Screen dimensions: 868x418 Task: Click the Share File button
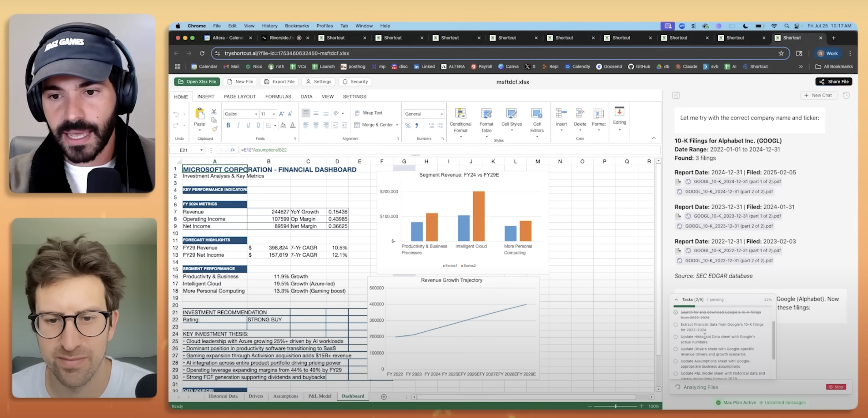[834, 82]
